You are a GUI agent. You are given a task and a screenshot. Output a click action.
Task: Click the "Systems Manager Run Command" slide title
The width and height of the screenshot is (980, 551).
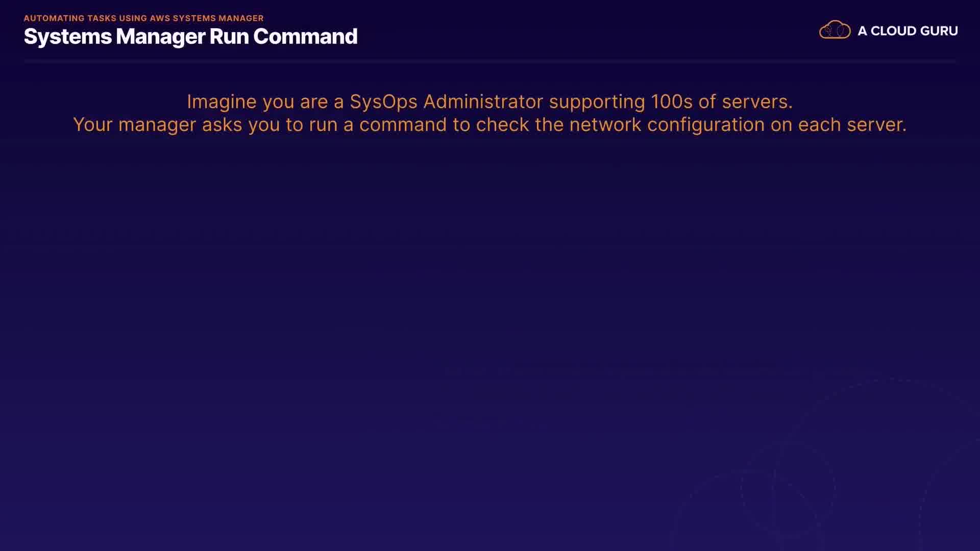[x=190, y=37]
